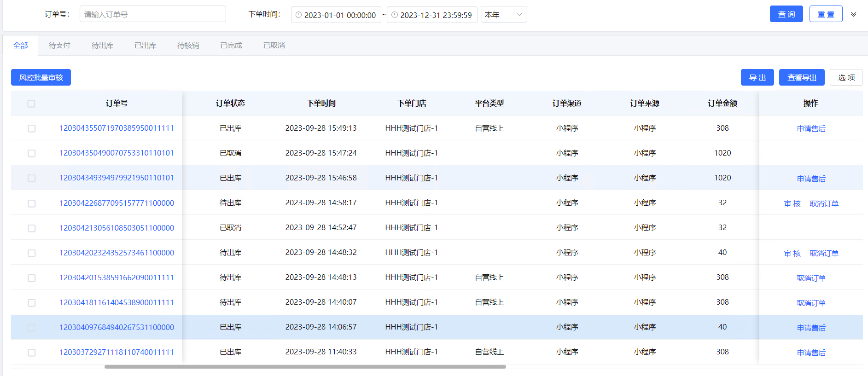Click the 查看导出 button
This screenshot has width=868, height=376.
click(x=802, y=77)
